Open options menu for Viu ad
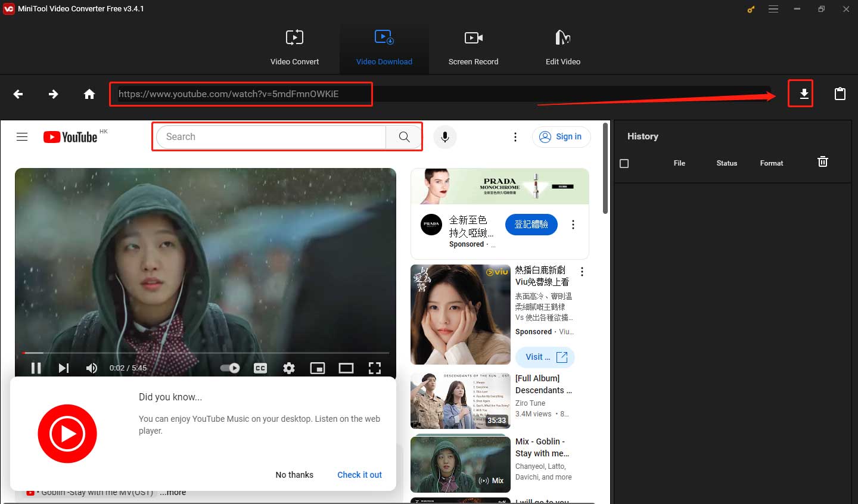The height and width of the screenshot is (504, 858). tap(582, 272)
